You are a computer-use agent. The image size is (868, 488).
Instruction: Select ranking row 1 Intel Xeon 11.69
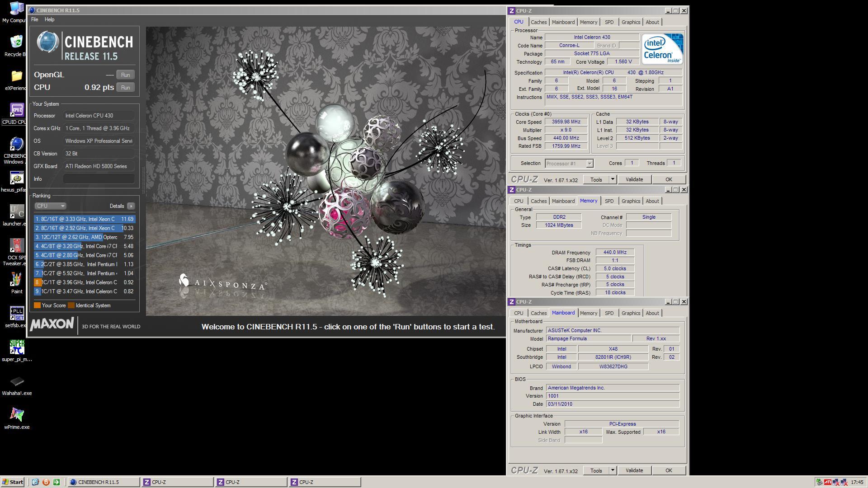click(x=85, y=219)
